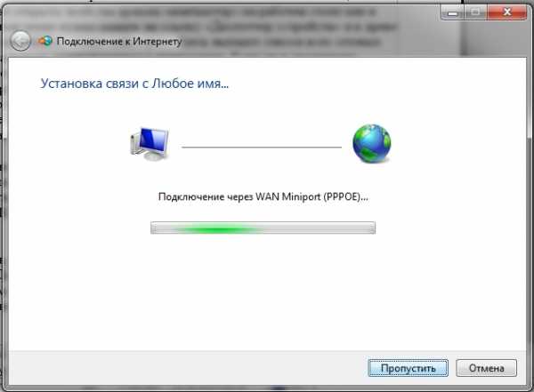Click the green segment of the progress bar

tap(218, 228)
